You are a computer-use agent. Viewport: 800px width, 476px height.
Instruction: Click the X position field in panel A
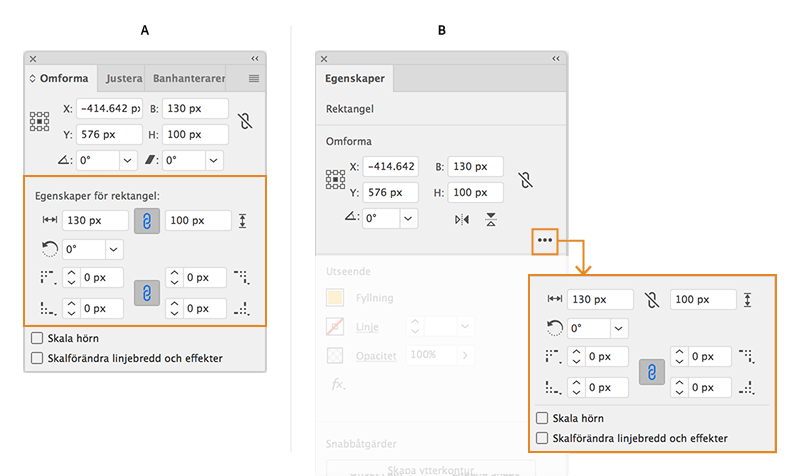(100, 108)
